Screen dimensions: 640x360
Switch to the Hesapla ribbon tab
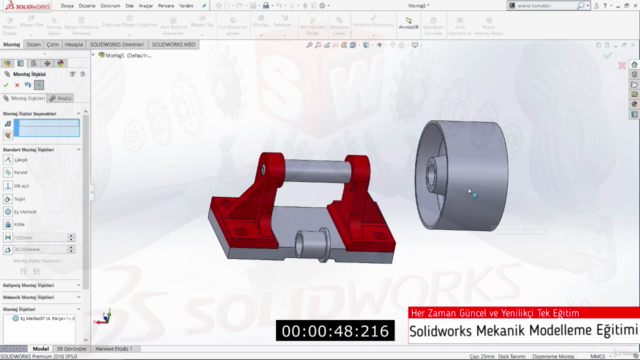74,44
